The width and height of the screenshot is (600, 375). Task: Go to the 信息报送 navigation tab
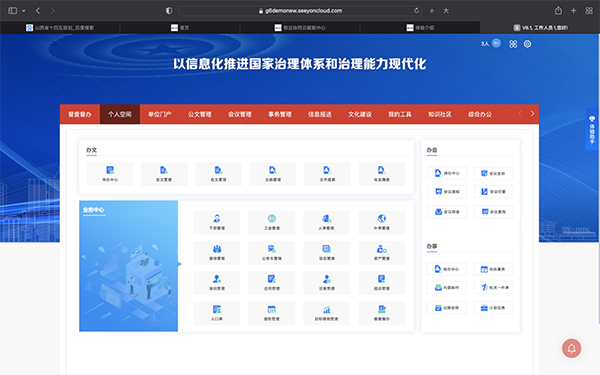pos(320,114)
